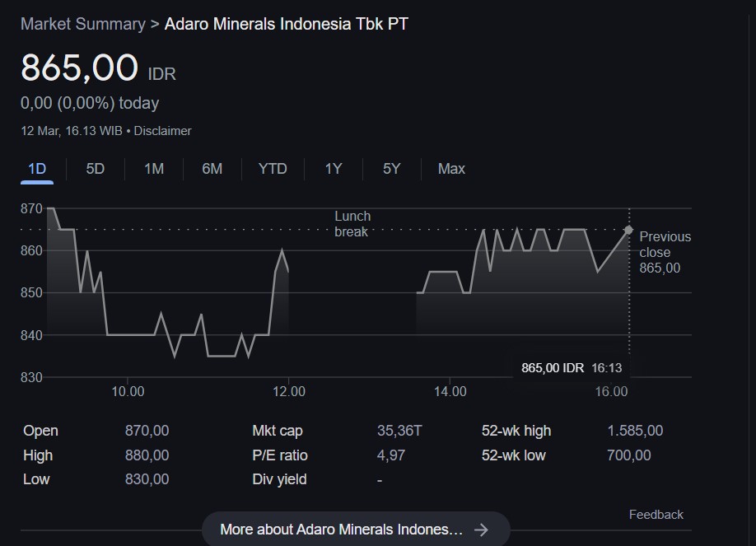Click the Previous close 865,00 label

coord(665,252)
